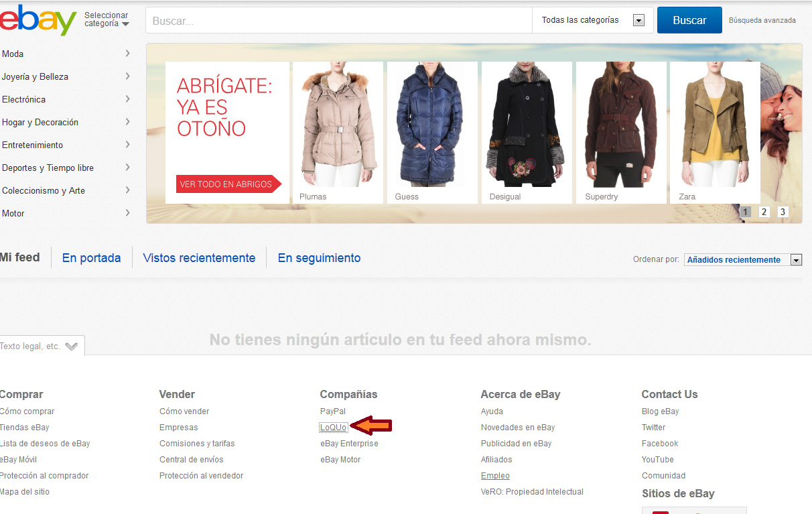Go to banner slide 3
This screenshot has height=514, width=812.
click(783, 212)
